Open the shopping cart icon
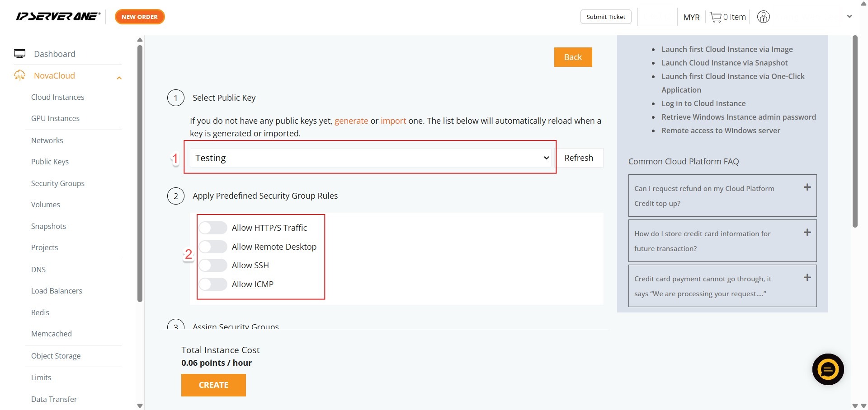Screen dimensions: 868x410 [x=715, y=17]
